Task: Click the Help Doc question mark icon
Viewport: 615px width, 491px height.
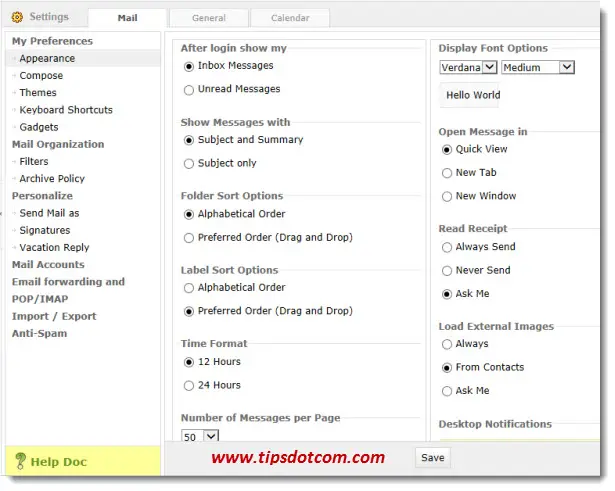Action: [20, 461]
